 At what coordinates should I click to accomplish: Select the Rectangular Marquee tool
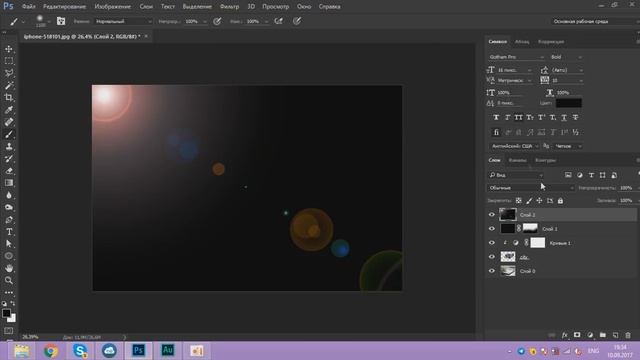point(9,61)
